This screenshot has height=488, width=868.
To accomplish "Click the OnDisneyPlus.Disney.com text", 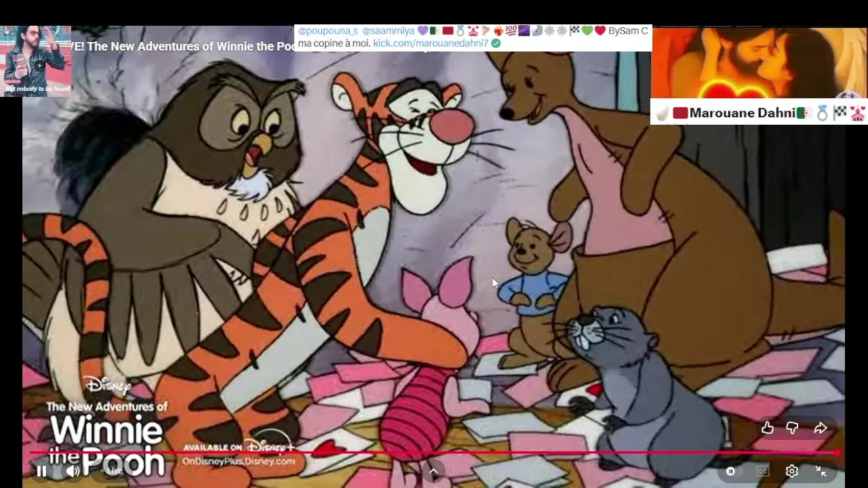I will click(239, 461).
